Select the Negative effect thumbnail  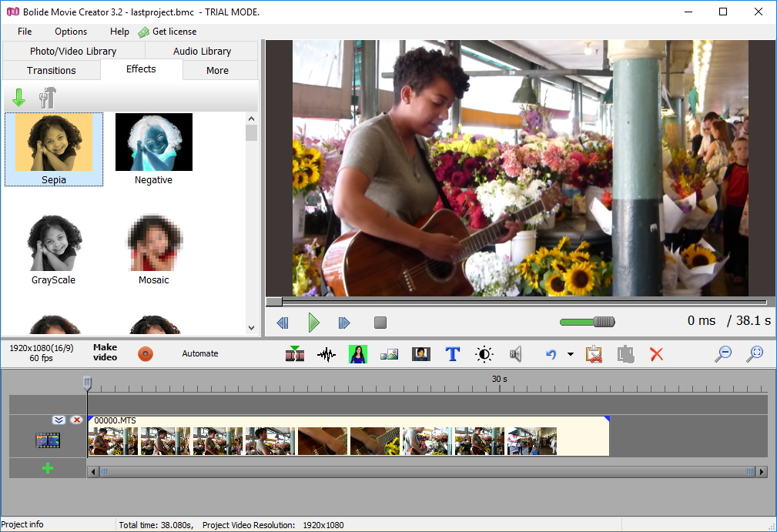point(153,149)
